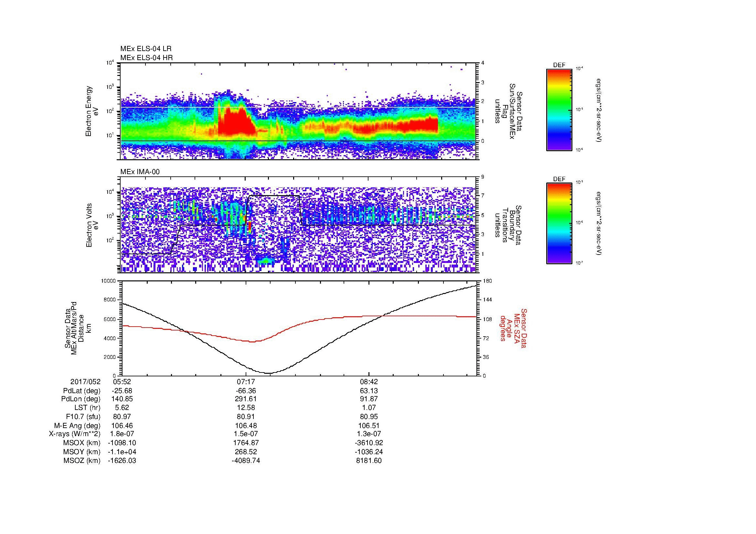Click the 2017/052 date label
Viewport: 756px width, 534px height.
pos(85,382)
